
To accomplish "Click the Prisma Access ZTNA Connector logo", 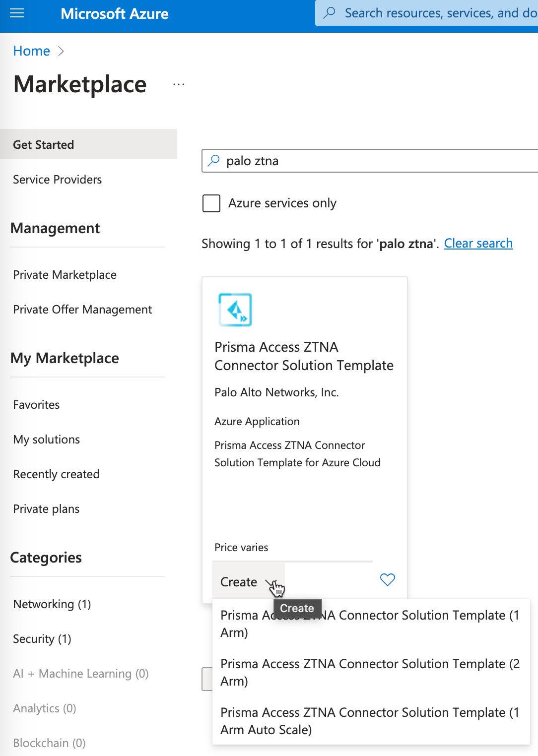I will [235, 310].
